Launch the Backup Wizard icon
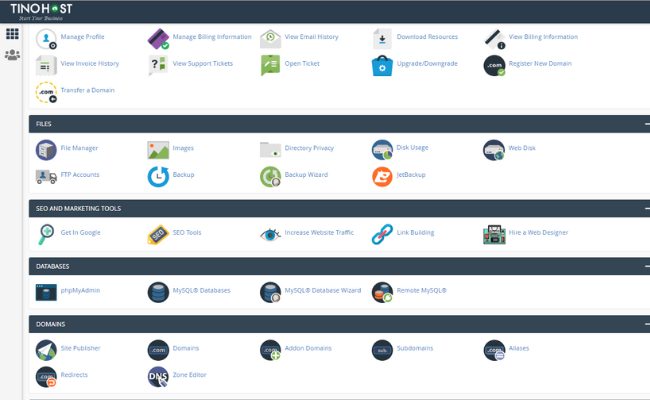 [270, 177]
